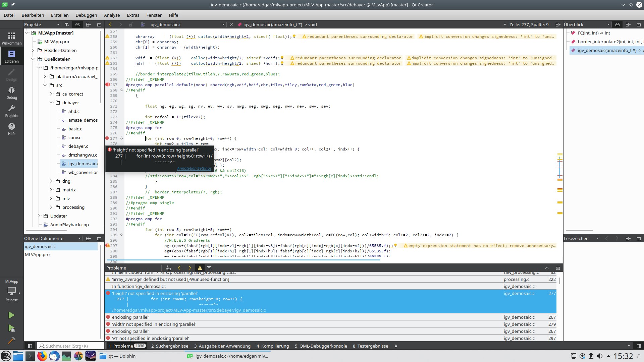The width and height of the screenshot is (644, 362).
Task: Switch to Debug mode in sidebar
Action: pyautogui.click(x=11, y=93)
